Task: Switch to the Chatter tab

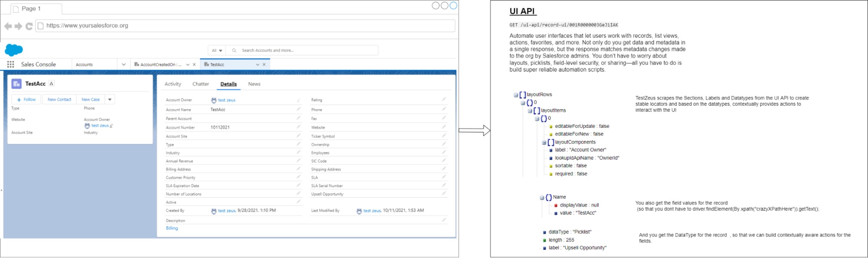Action: [201, 84]
